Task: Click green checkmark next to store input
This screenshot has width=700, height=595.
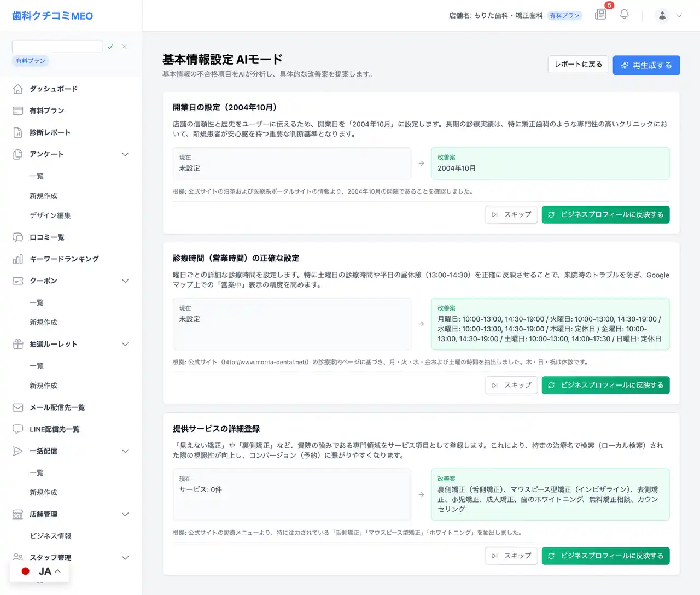Action: [110, 46]
